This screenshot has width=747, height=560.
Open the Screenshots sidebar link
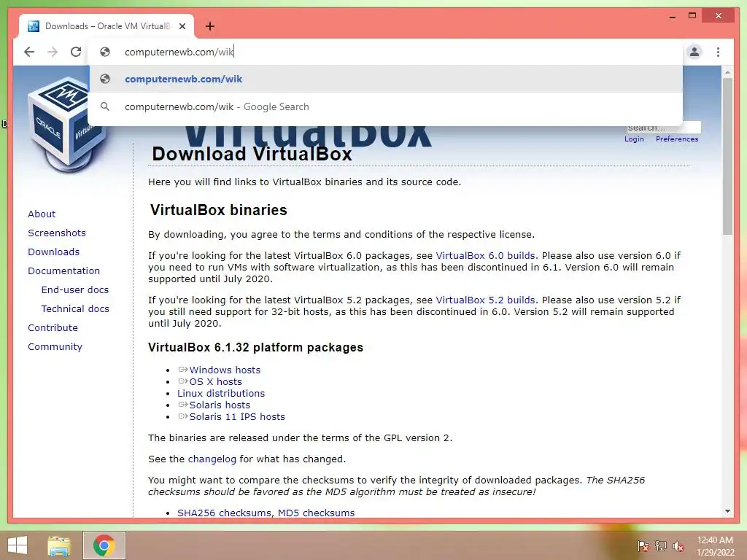click(x=57, y=233)
